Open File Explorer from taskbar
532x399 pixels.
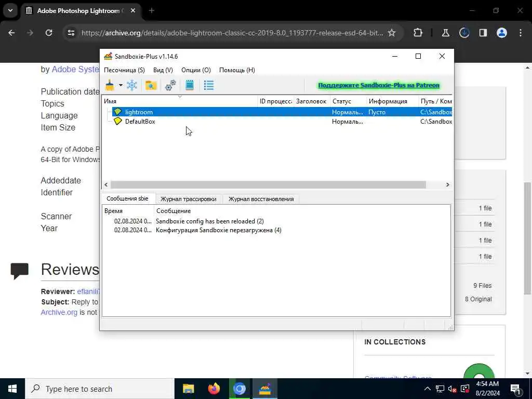point(188,389)
